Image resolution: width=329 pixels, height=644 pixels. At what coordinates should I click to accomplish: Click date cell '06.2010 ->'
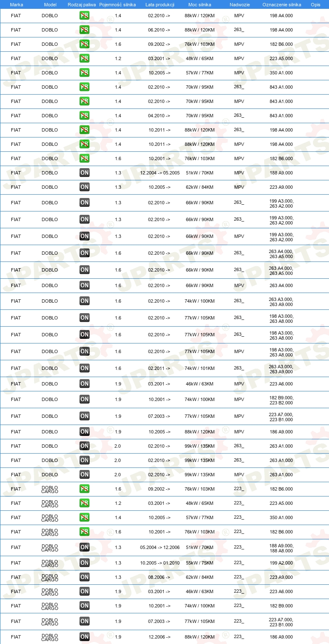[159, 30]
